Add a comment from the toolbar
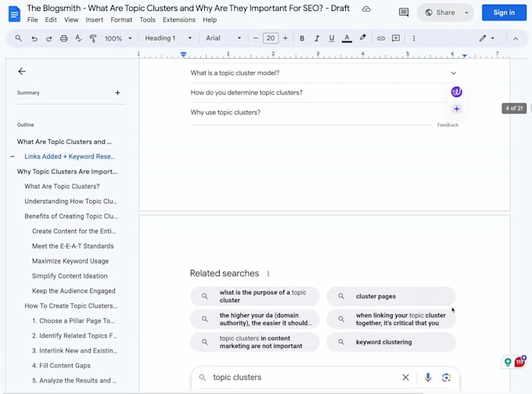 point(396,38)
